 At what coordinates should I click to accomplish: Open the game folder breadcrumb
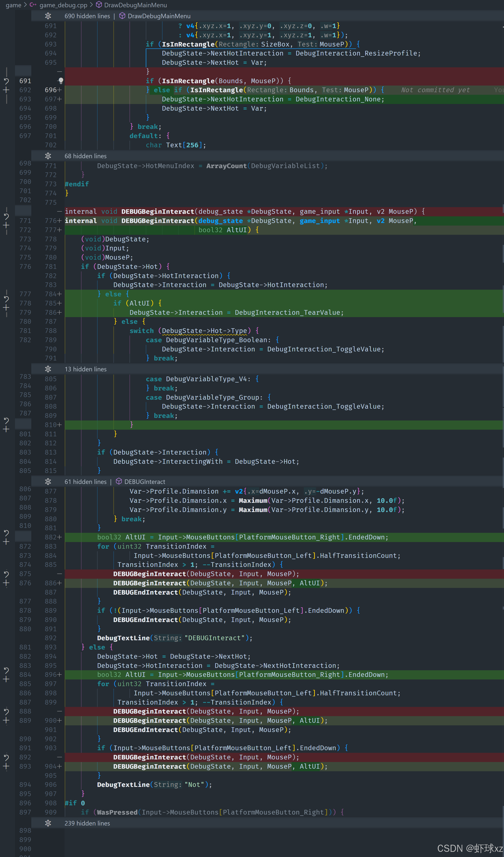(13, 5)
